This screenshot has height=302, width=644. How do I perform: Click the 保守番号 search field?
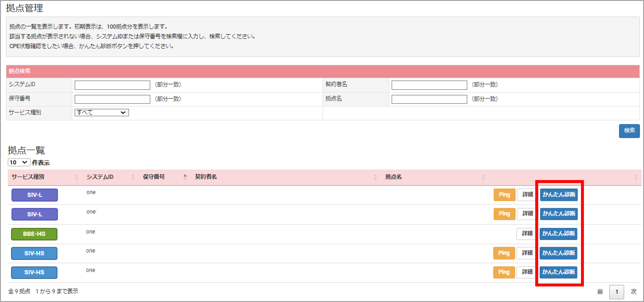(x=112, y=99)
